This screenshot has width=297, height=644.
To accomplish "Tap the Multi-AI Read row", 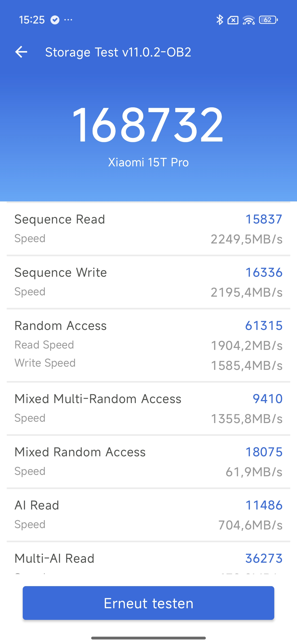I will tap(148, 560).
